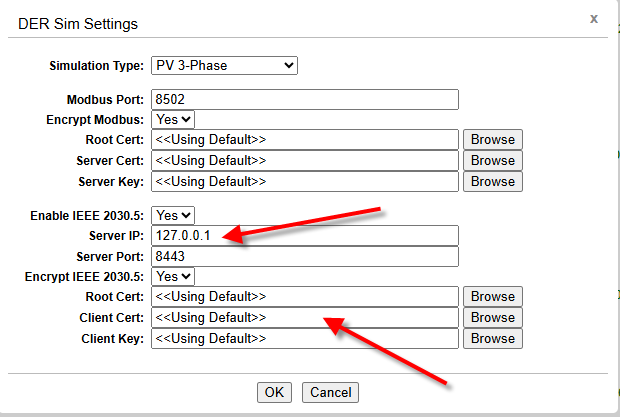
Task: Click the Server Port field
Action: click(x=305, y=257)
